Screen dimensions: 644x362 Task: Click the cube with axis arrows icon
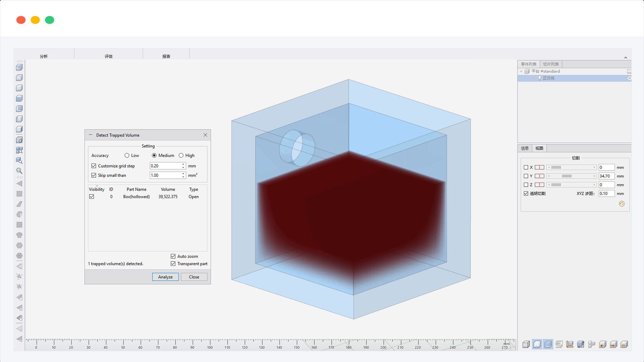[x=581, y=344]
